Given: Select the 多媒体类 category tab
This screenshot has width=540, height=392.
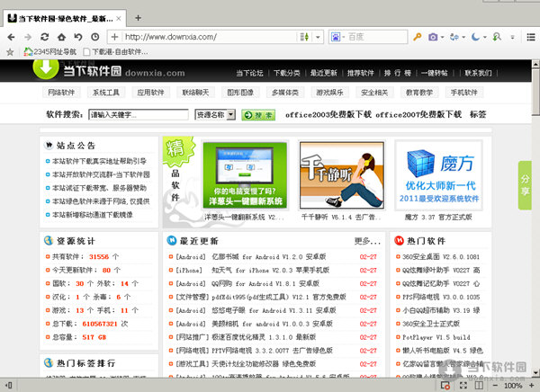Looking at the screenshot, I should [x=285, y=93].
